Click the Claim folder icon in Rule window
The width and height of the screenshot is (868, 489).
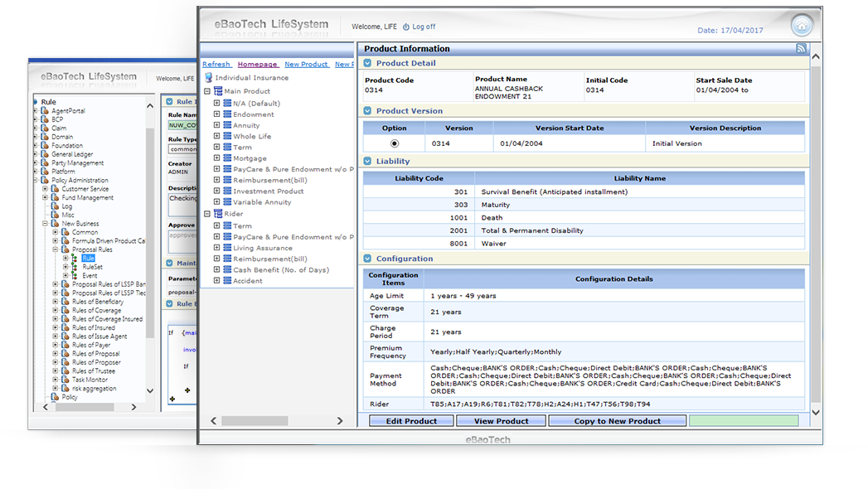pos(45,128)
